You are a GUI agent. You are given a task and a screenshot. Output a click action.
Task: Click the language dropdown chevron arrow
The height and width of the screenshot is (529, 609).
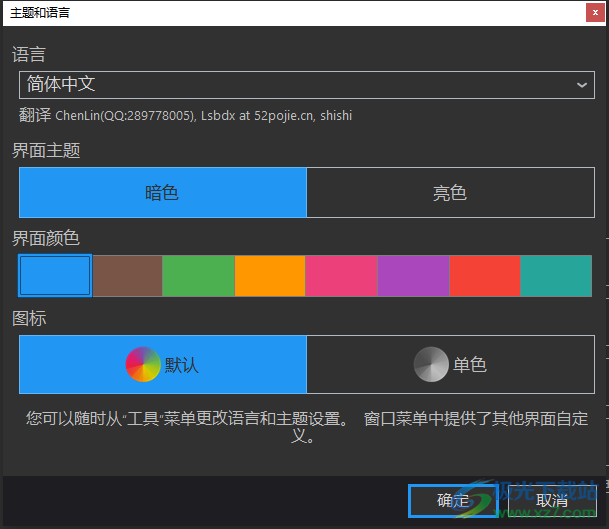581,85
